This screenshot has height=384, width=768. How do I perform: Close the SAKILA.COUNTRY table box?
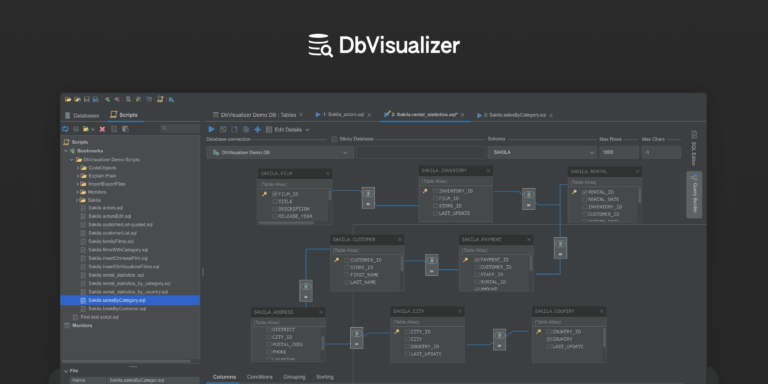pos(601,311)
